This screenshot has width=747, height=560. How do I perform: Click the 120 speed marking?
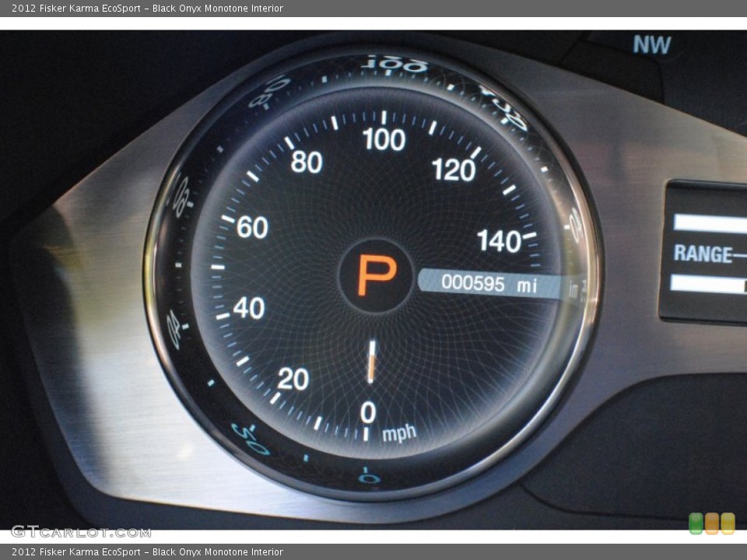click(x=454, y=170)
